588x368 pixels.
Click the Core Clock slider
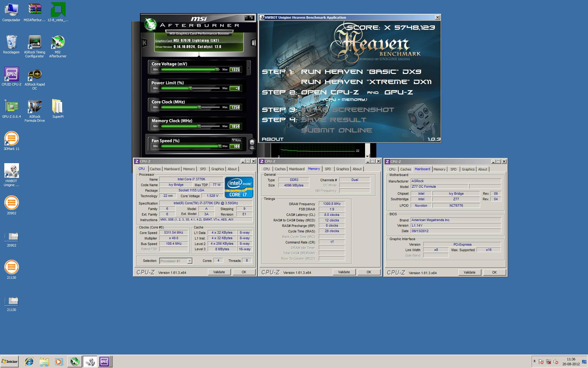[190, 107]
